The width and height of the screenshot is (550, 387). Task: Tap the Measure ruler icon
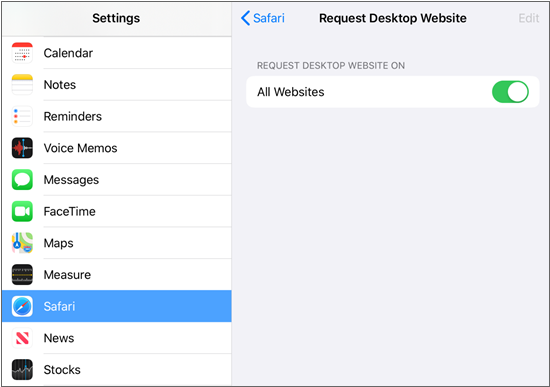pos(22,274)
